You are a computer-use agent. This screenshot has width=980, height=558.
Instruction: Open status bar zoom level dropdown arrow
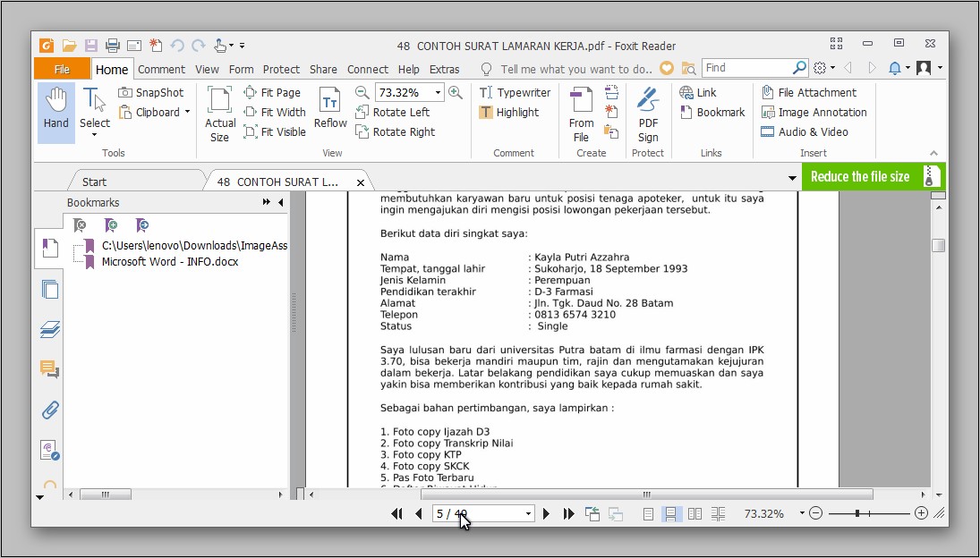click(801, 513)
